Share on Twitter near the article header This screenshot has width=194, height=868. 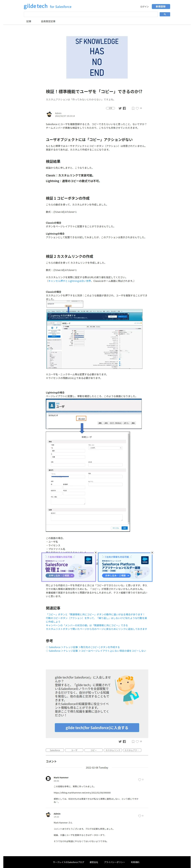(x=120, y=108)
